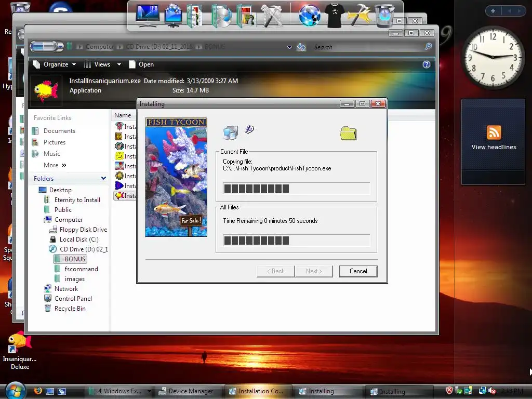
Task: Click Show Desktop in quick launch
Action: pos(50,391)
